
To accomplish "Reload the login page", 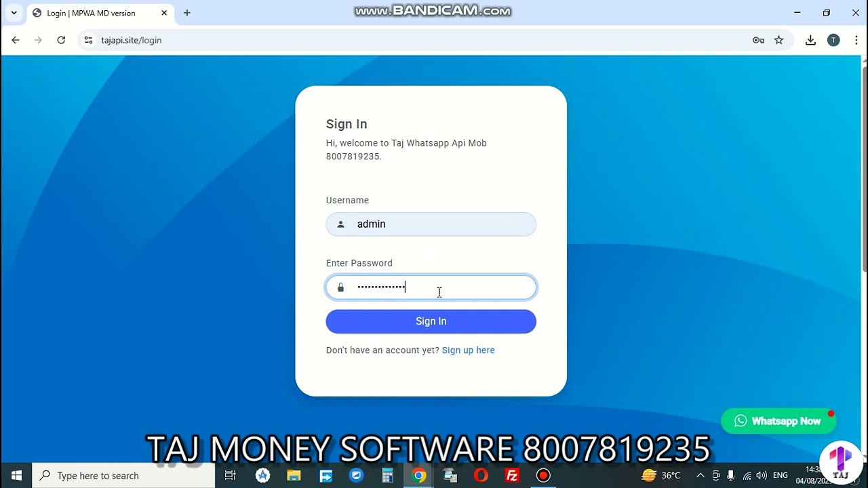I will pyautogui.click(x=61, y=40).
